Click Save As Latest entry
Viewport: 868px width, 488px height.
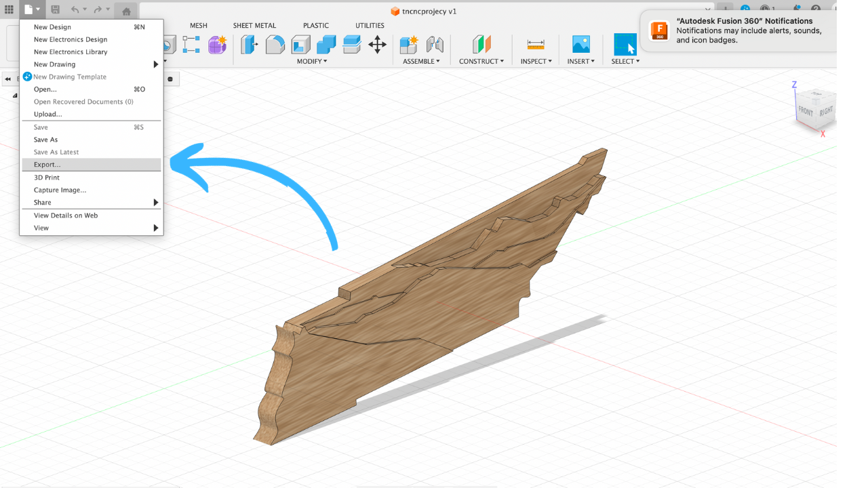(92, 152)
